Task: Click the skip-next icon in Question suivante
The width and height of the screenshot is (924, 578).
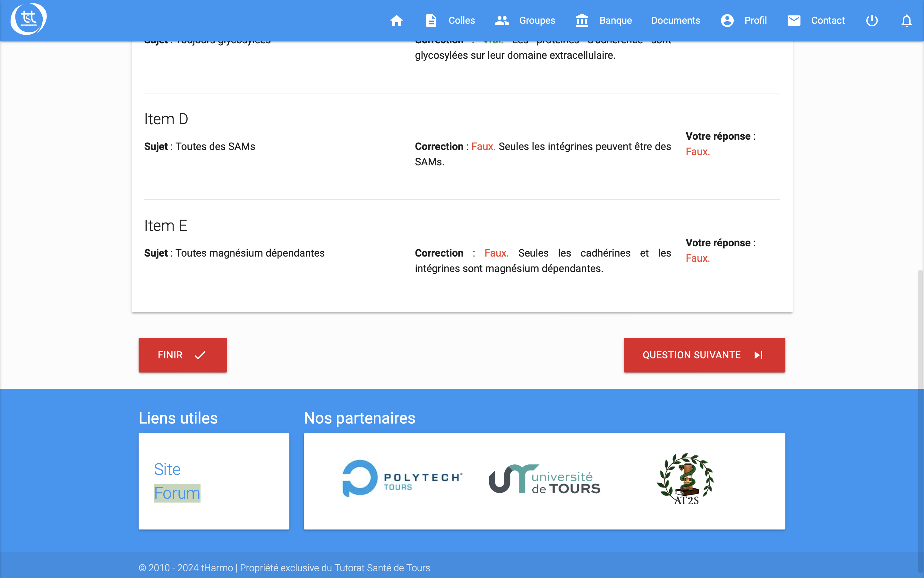Action: (x=759, y=355)
